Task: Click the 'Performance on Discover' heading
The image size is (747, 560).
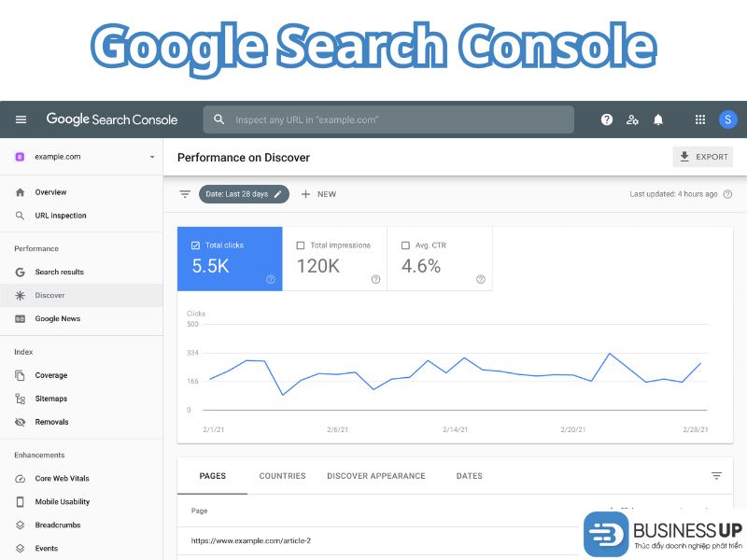Action: click(x=244, y=158)
